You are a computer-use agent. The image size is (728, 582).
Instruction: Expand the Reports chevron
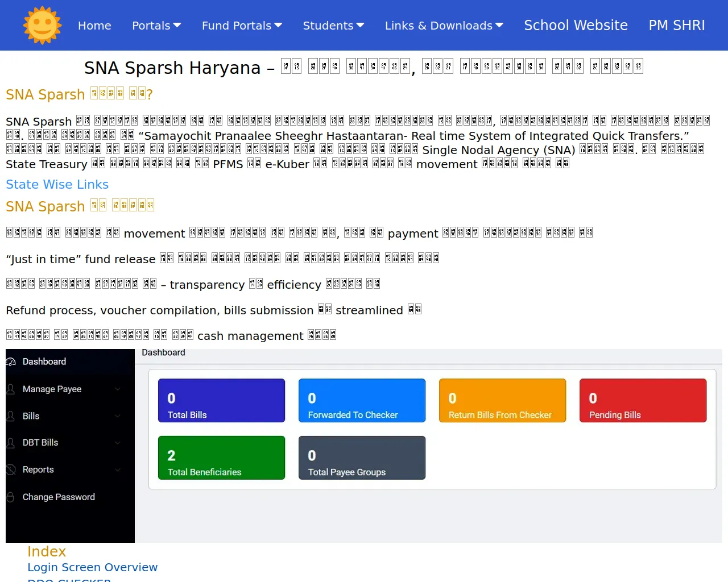coord(118,469)
